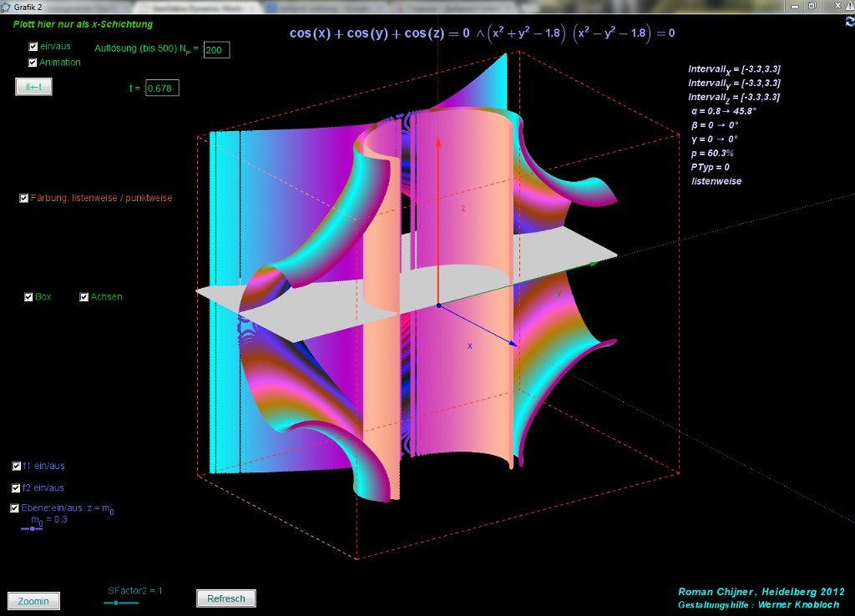Toggle Färbung listenweise / punktweise checkbox

pyautogui.click(x=24, y=199)
